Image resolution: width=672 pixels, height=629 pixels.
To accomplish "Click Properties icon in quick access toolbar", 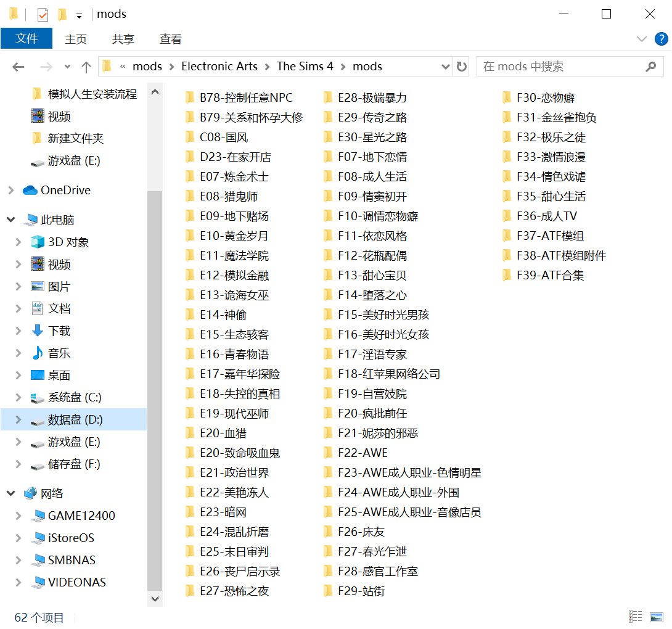I will click(43, 14).
